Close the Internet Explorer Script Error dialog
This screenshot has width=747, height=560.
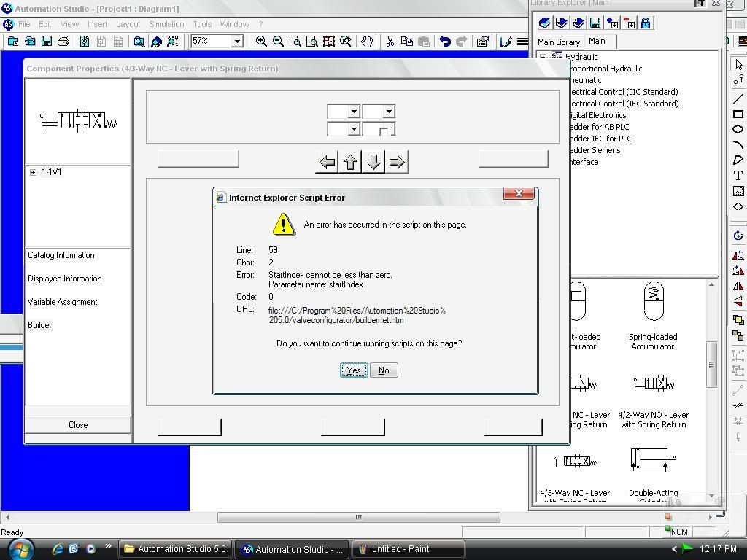pos(519,192)
